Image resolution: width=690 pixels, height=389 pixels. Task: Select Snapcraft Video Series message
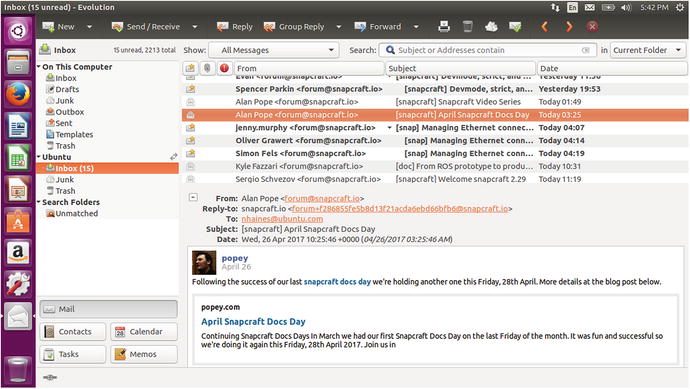(435, 102)
